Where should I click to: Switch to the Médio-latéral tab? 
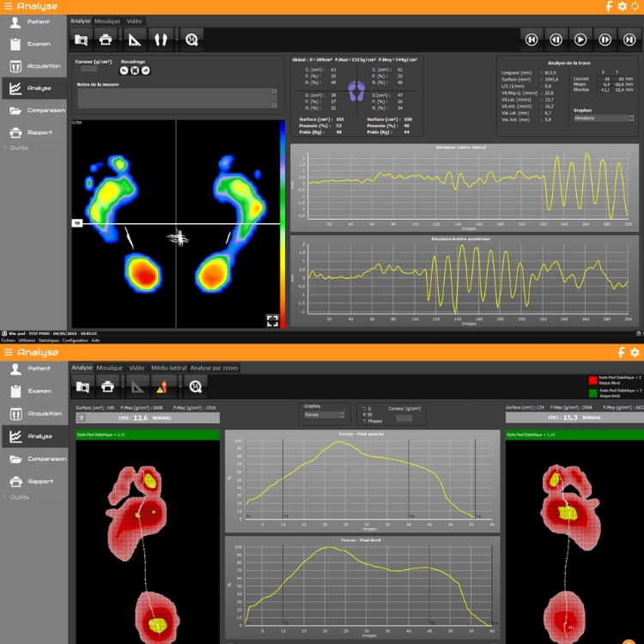pos(167,368)
